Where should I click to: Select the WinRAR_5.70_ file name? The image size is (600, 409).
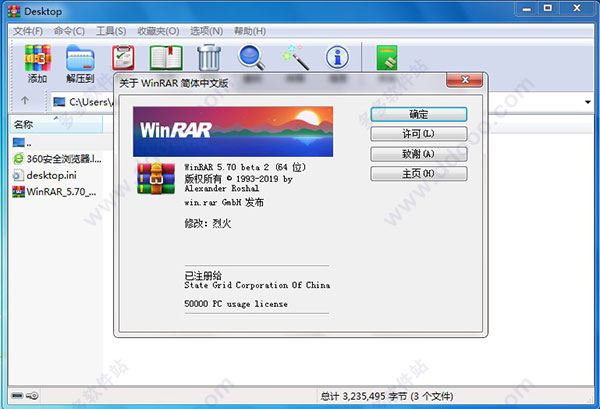(x=61, y=192)
